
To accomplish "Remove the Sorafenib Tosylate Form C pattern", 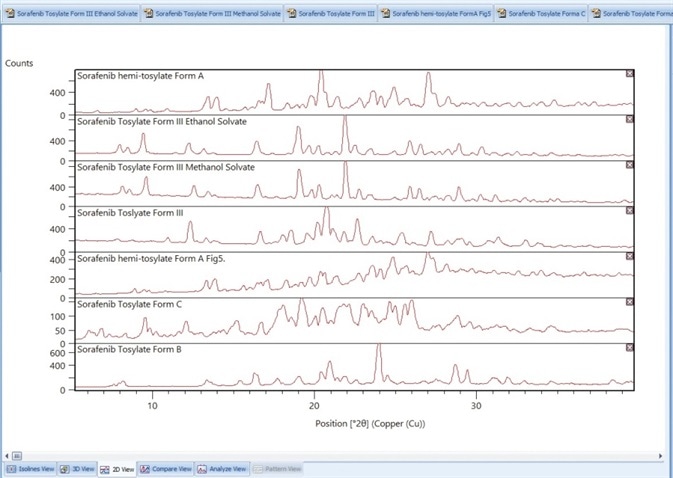I will click(x=629, y=302).
